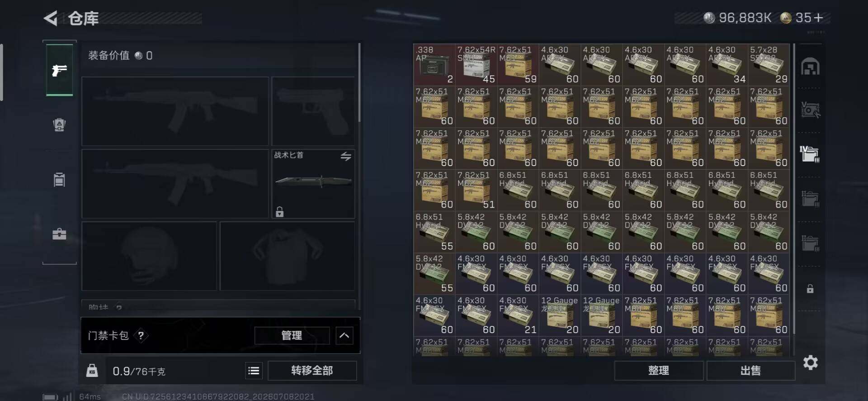Select the .338 AP ammo box with 2
The width and height of the screenshot is (868, 401).
434,65
